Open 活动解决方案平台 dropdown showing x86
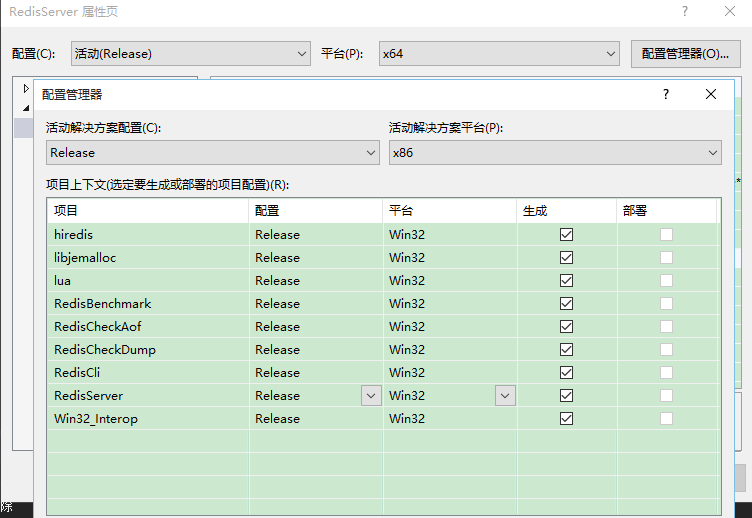The width and height of the screenshot is (752, 518). pyautogui.click(x=555, y=153)
